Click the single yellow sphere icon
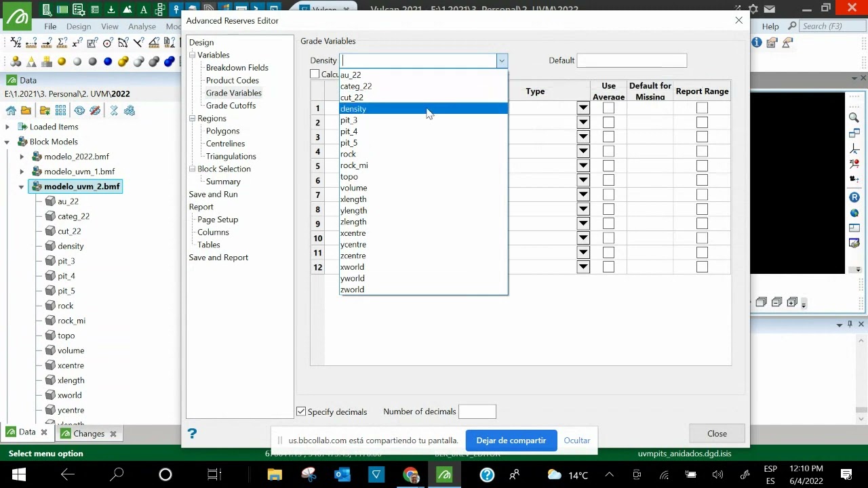868x488 pixels. 62,62
